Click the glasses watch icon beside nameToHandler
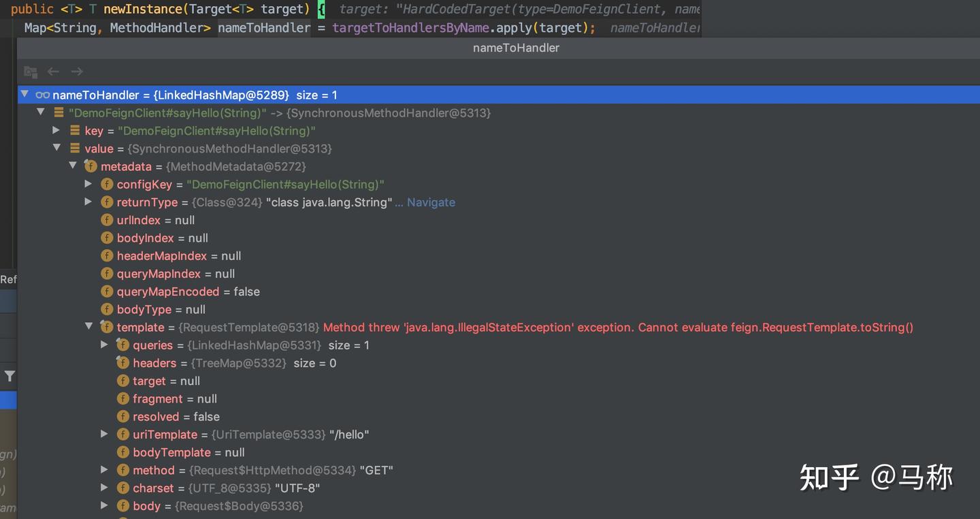The height and width of the screenshot is (519, 980). click(42, 95)
